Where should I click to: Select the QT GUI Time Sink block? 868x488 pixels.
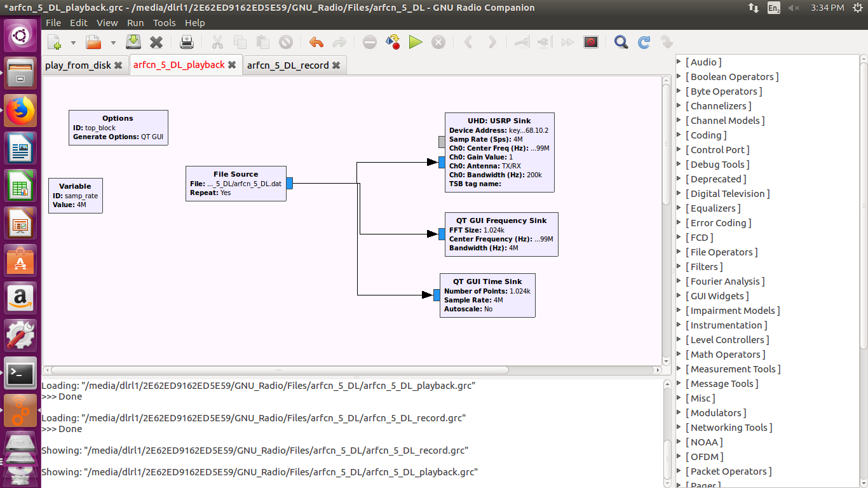487,295
